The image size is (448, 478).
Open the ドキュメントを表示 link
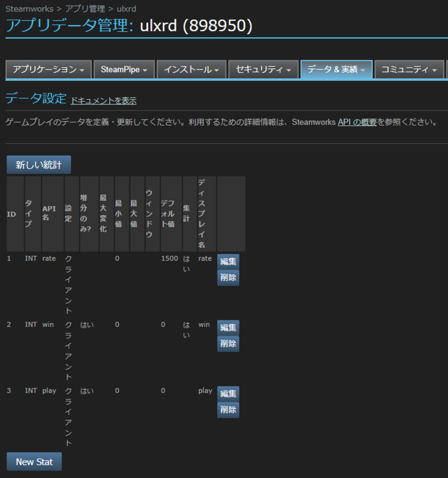click(103, 101)
